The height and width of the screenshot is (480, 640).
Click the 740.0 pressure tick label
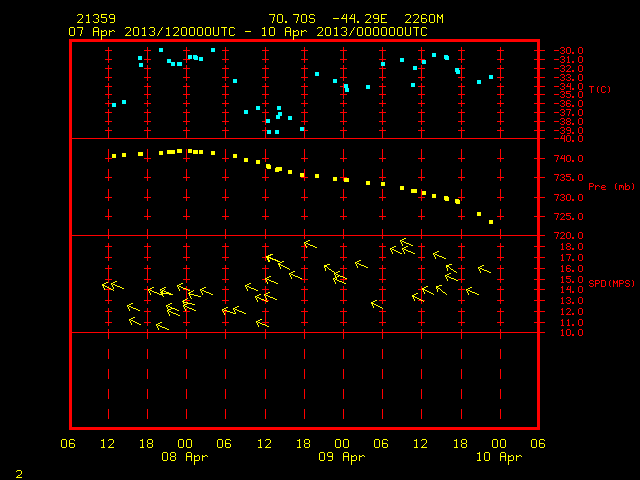click(568, 159)
